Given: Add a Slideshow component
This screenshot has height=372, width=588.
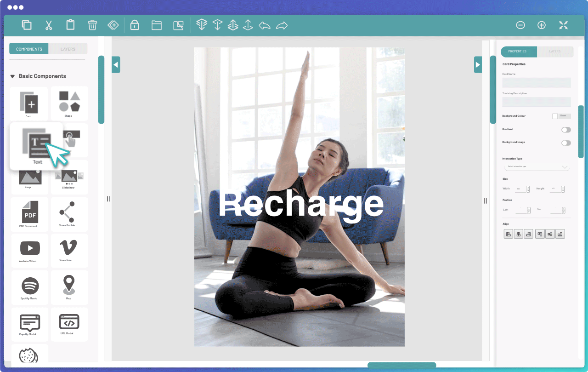Looking at the screenshot, I should pyautogui.click(x=69, y=177).
